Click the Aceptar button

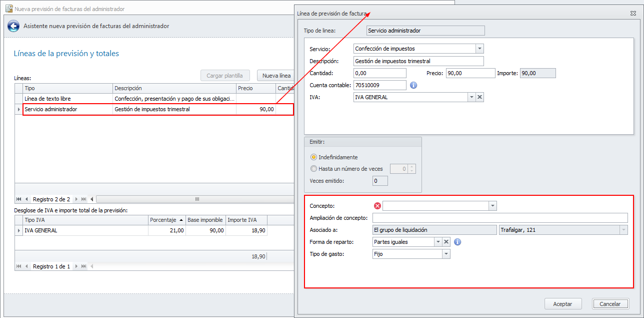click(562, 304)
